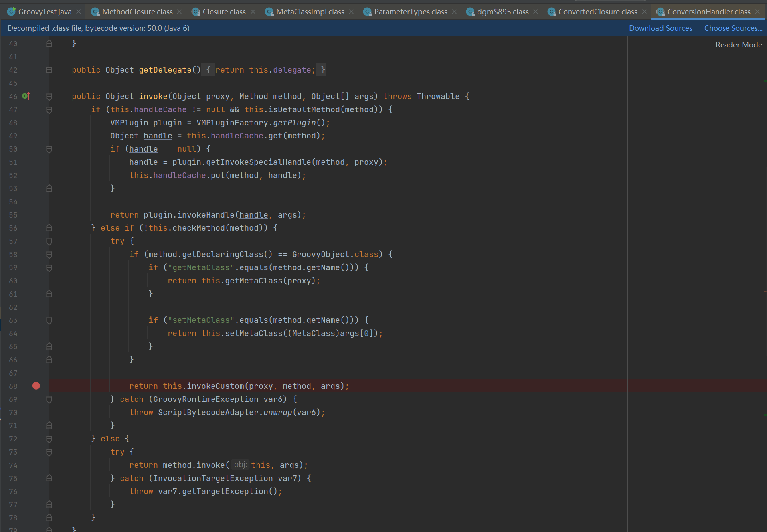Click the Choose Sources link
Viewport: 767px width, 532px height.
pyautogui.click(x=733, y=28)
